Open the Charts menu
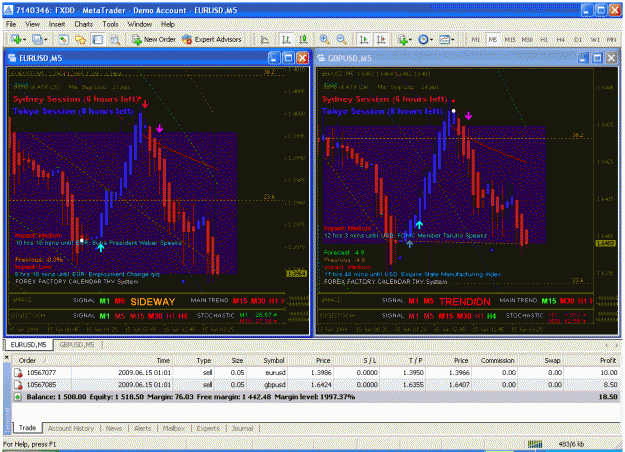 coord(84,24)
